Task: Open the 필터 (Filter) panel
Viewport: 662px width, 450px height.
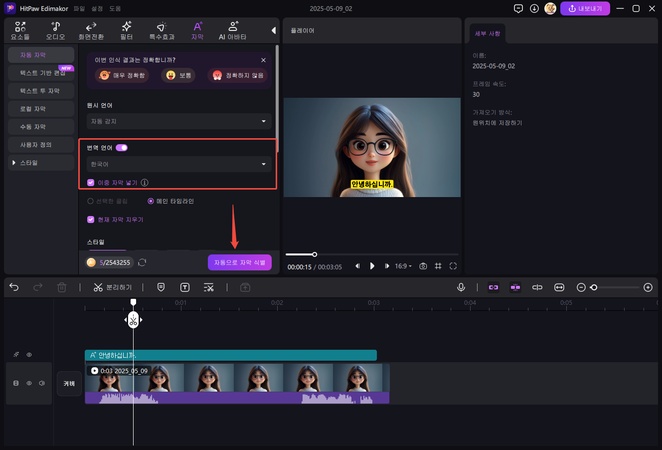Action: [126, 30]
